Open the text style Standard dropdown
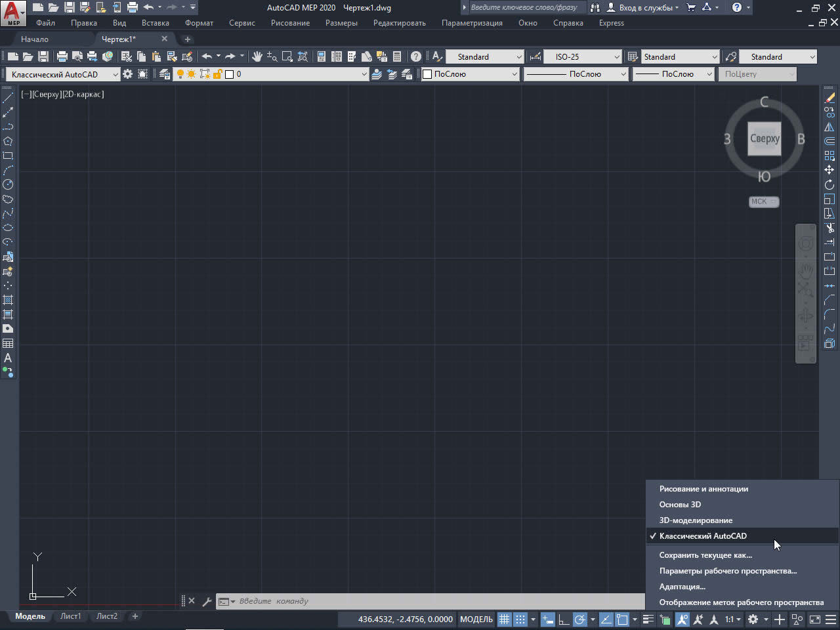The height and width of the screenshot is (630, 840). pos(484,56)
